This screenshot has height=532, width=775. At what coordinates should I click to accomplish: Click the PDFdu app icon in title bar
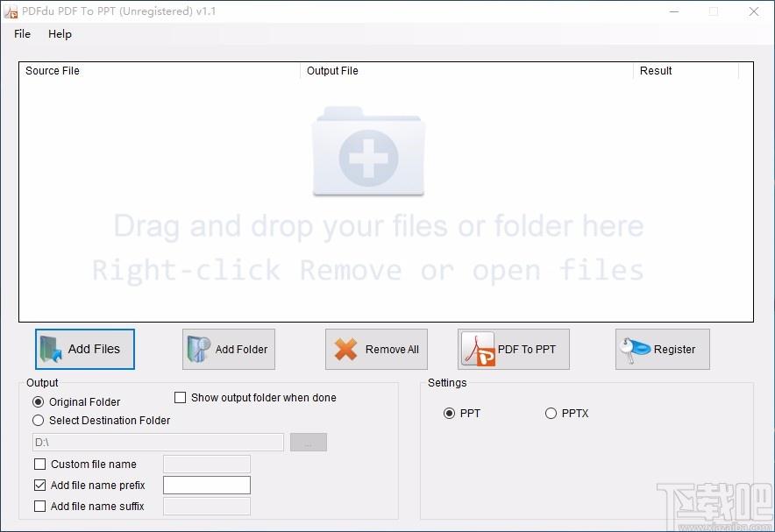[11, 11]
